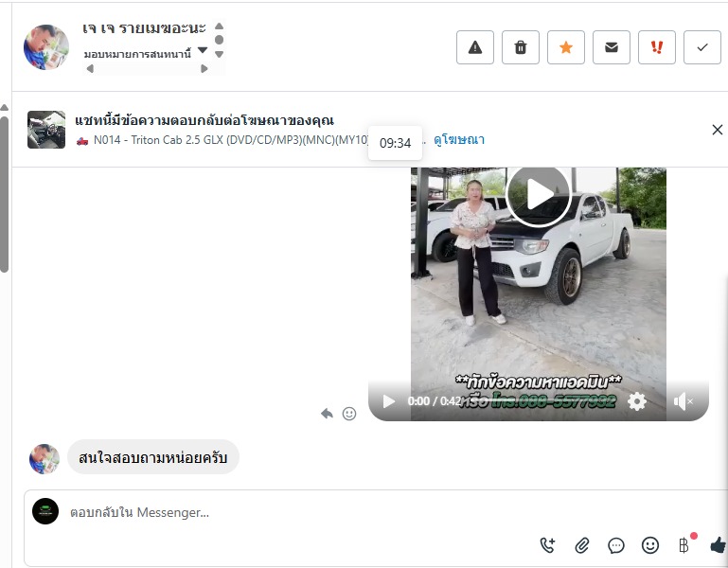Select the message สนใจสอบถามหน่อยครับ
The width and height of the screenshot is (728, 568).
tap(152, 457)
